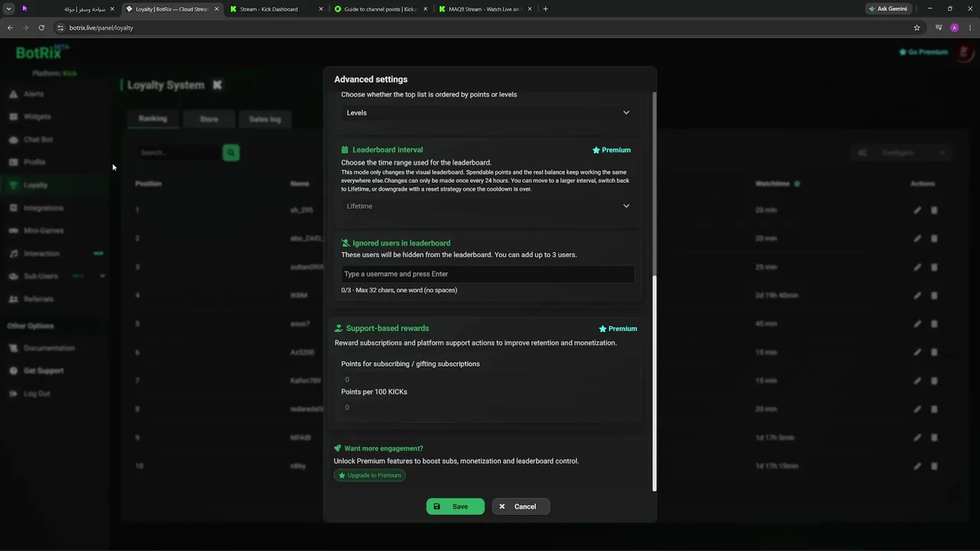Image resolution: width=980 pixels, height=551 pixels.
Task: Open the Chrome profile avatar
Action: pyautogui.click(x=954, y=28)
